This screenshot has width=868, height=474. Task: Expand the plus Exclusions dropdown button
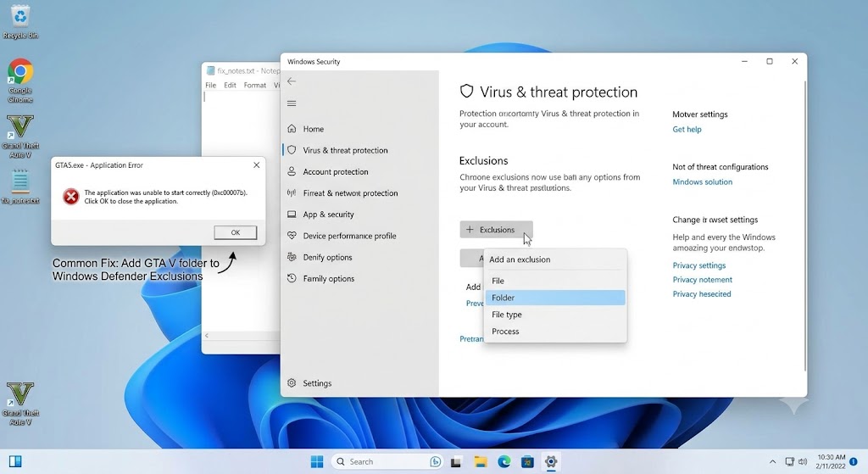(496, 230)
